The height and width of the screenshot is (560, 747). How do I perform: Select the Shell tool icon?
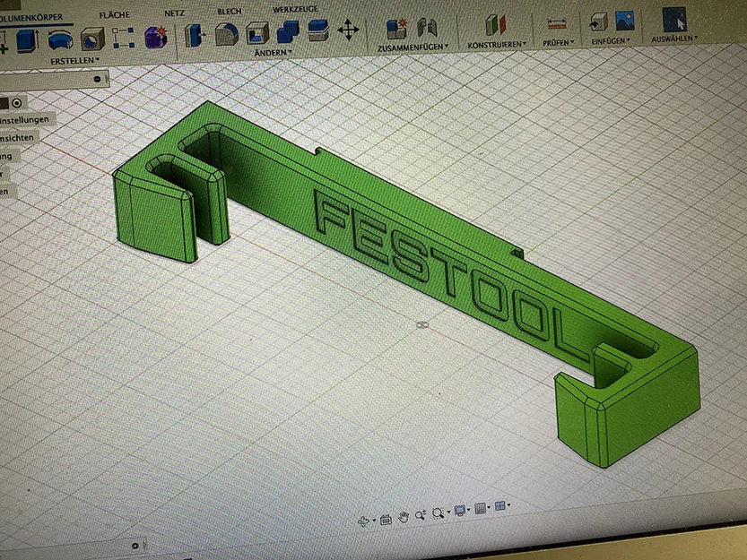pos(257,34)
